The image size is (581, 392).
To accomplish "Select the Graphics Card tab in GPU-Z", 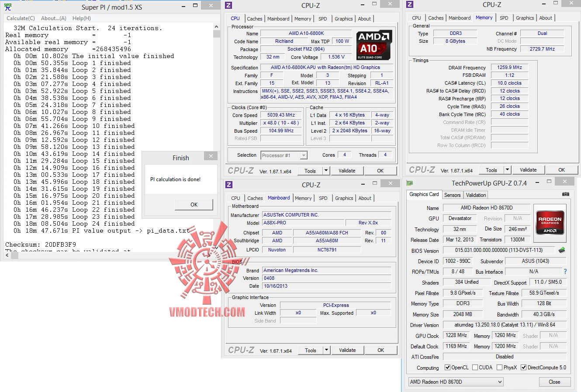I will pyautogui.click(x=424, y=194).
